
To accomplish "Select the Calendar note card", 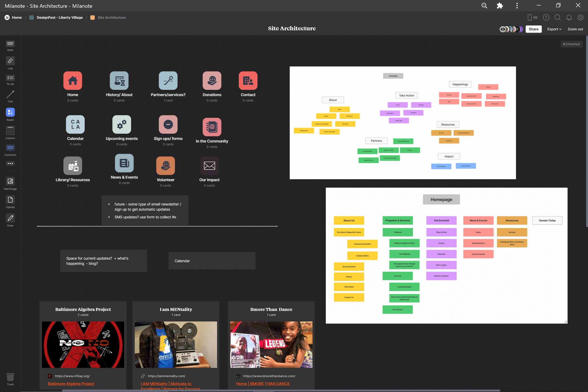I will click(212, 261).
